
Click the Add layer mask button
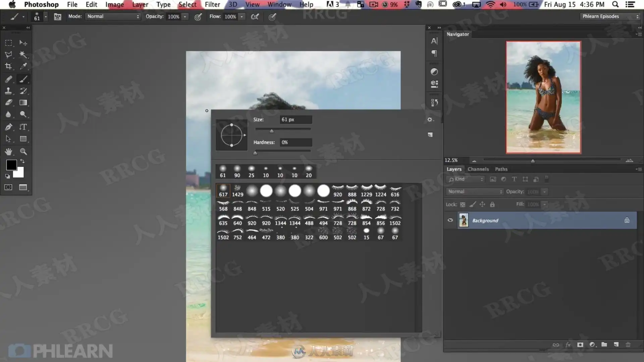580,345
